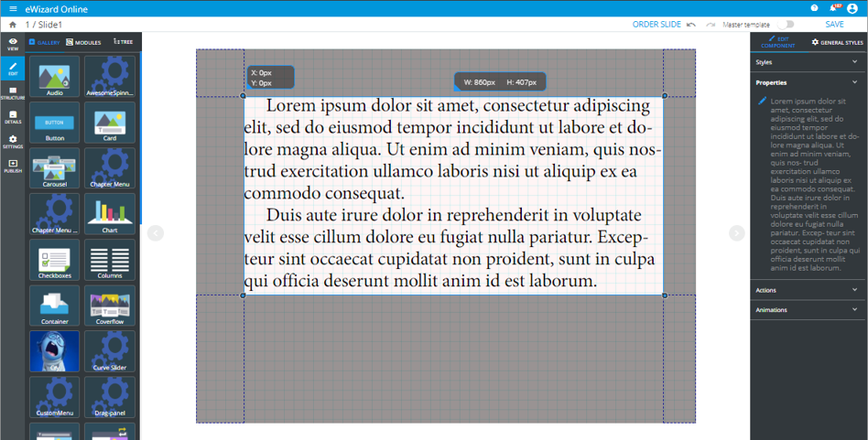
Task: Click the Publish sidebar icon
Action: (13, 166)
